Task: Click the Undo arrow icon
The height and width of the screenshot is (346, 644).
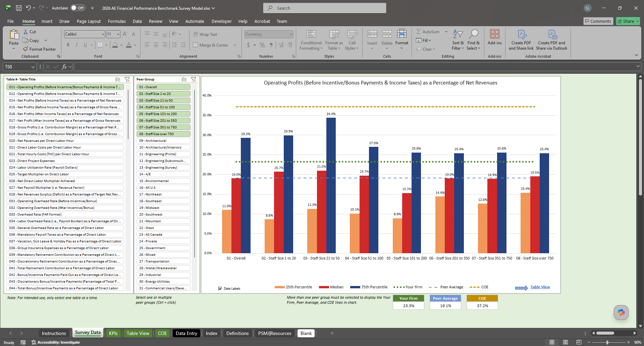Action: coord(28,8)
